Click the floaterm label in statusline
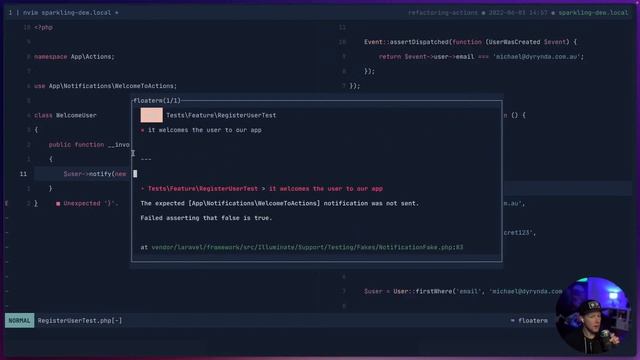This screenshot has width=640, height=360. [533, 320]
